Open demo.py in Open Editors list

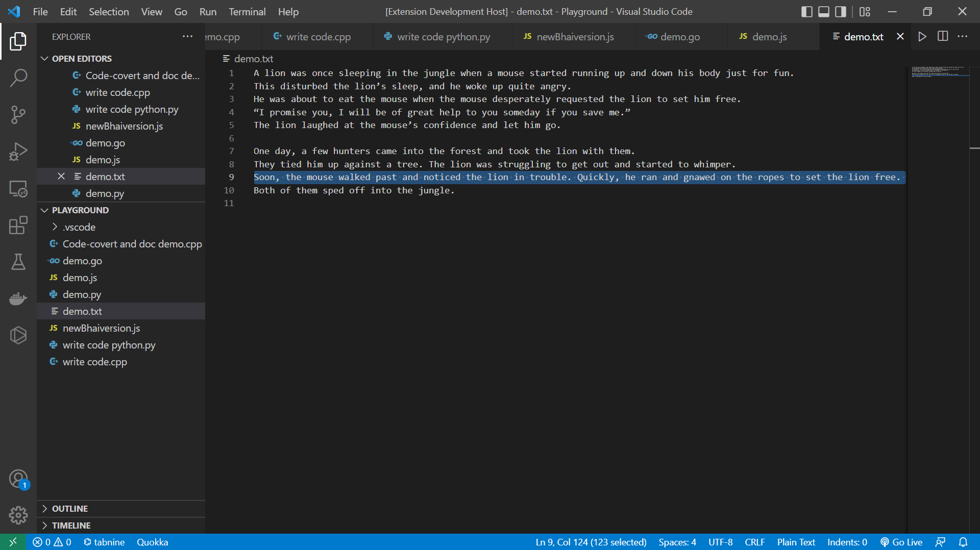point(121,193)
